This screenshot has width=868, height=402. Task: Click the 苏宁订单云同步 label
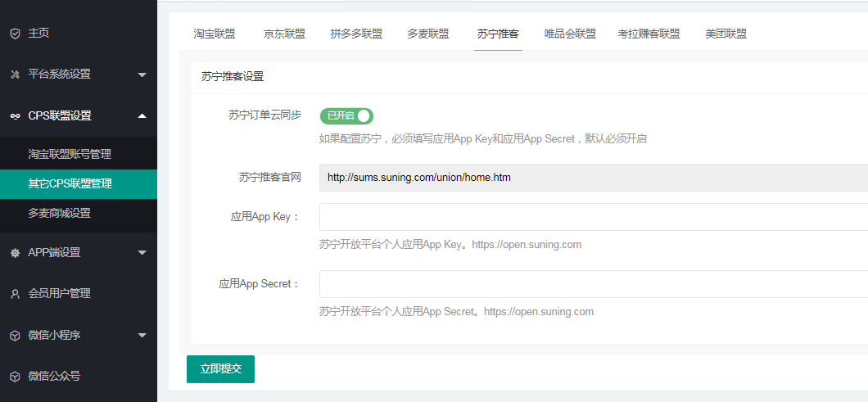click(x=264, y=115)
